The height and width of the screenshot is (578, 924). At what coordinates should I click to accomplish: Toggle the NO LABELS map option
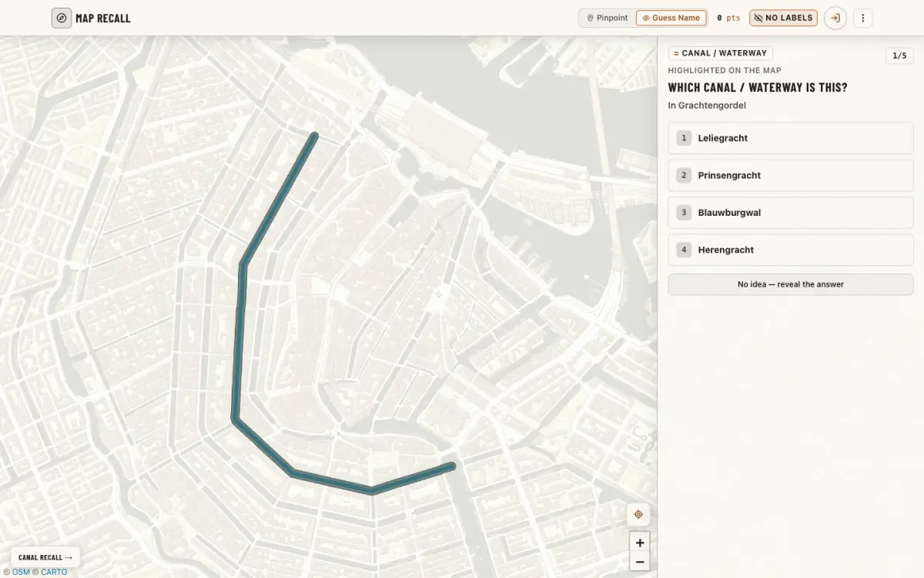pos(783,18)
